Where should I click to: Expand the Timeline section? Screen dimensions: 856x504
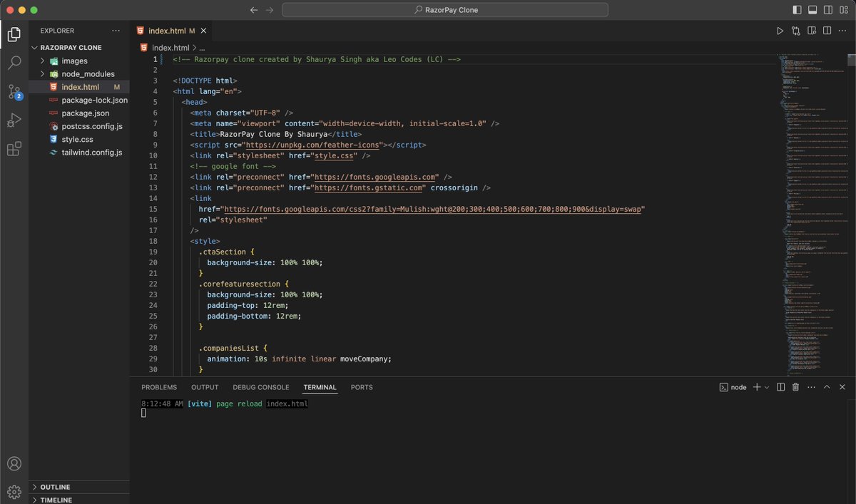pos(79,500)
